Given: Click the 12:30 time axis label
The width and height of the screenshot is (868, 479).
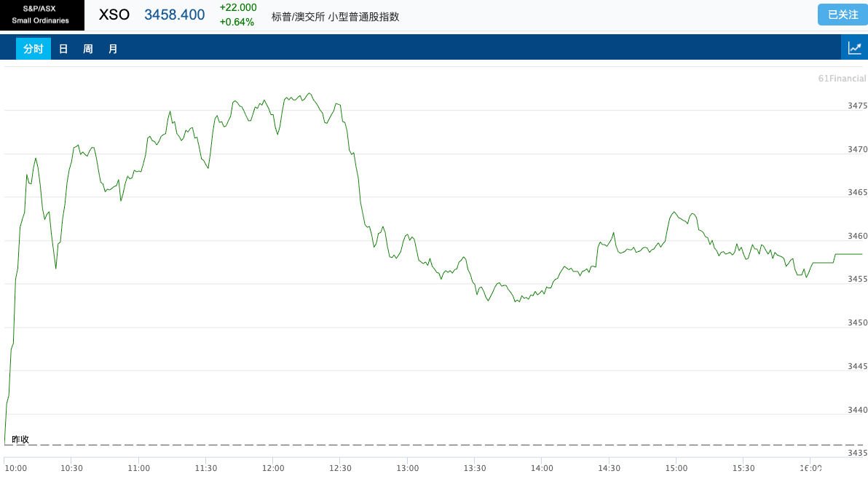Looking at the screenshot, I should [x=340, y=469].
